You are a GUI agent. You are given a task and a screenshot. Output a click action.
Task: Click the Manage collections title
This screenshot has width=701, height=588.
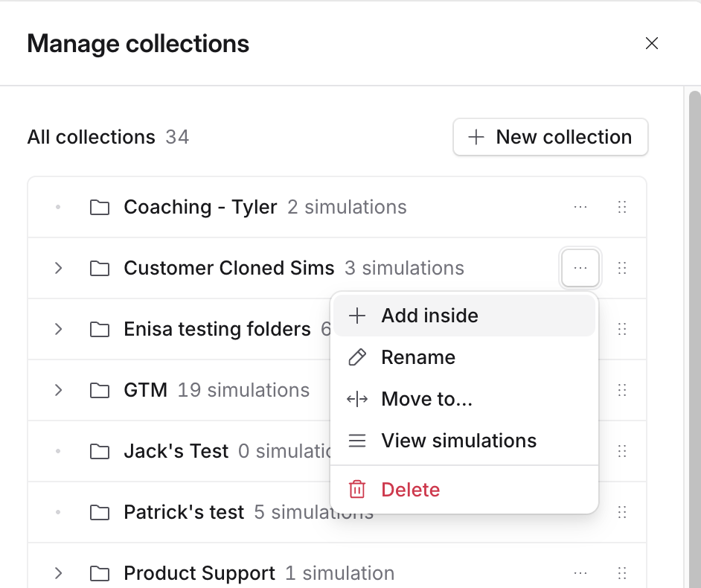138,44
